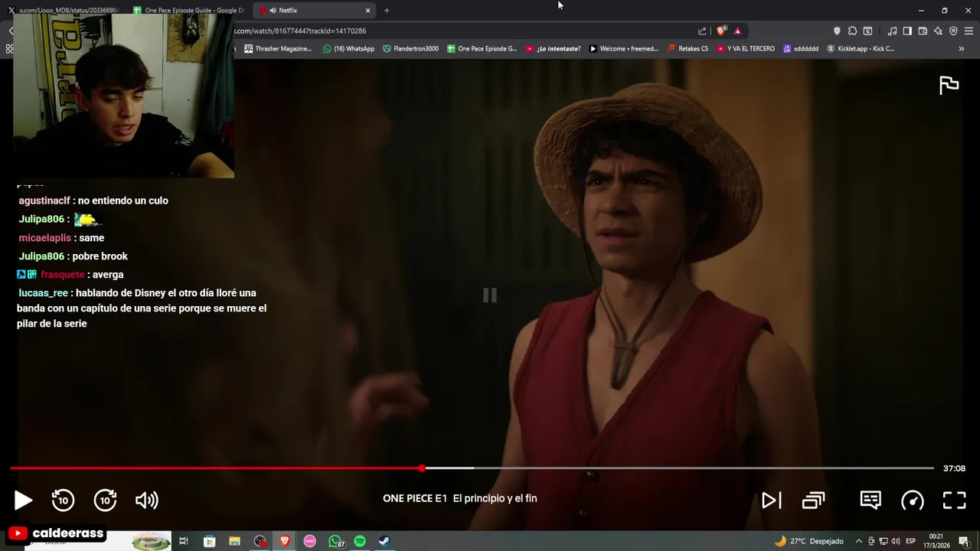Seek back in the red watched progress bar
Viewport: 980px width, 551px height.
214,468
